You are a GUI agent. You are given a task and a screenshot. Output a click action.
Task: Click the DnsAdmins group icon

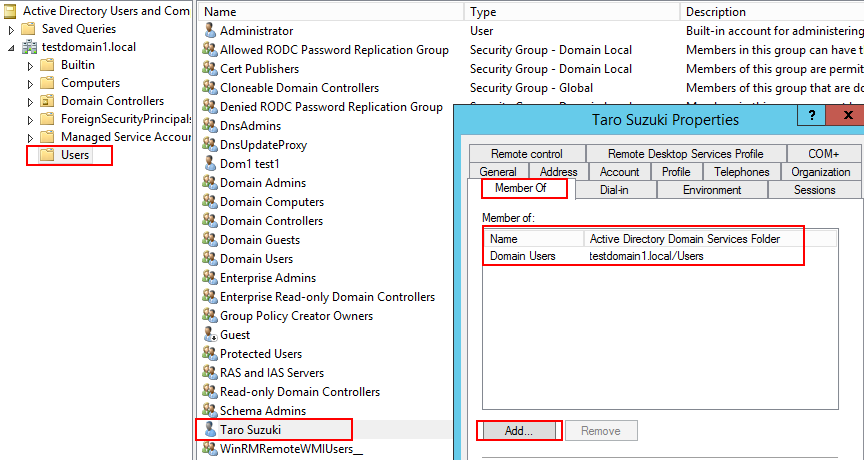(x=210, y=126)
